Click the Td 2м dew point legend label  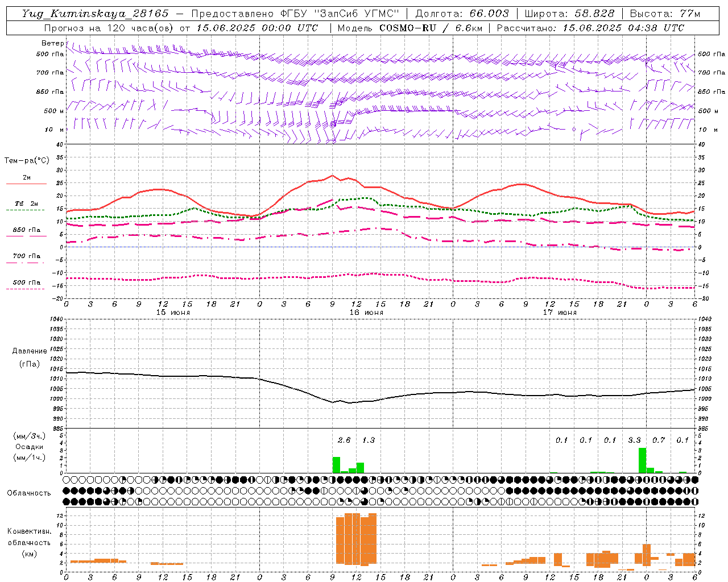(x=27, y=203)
